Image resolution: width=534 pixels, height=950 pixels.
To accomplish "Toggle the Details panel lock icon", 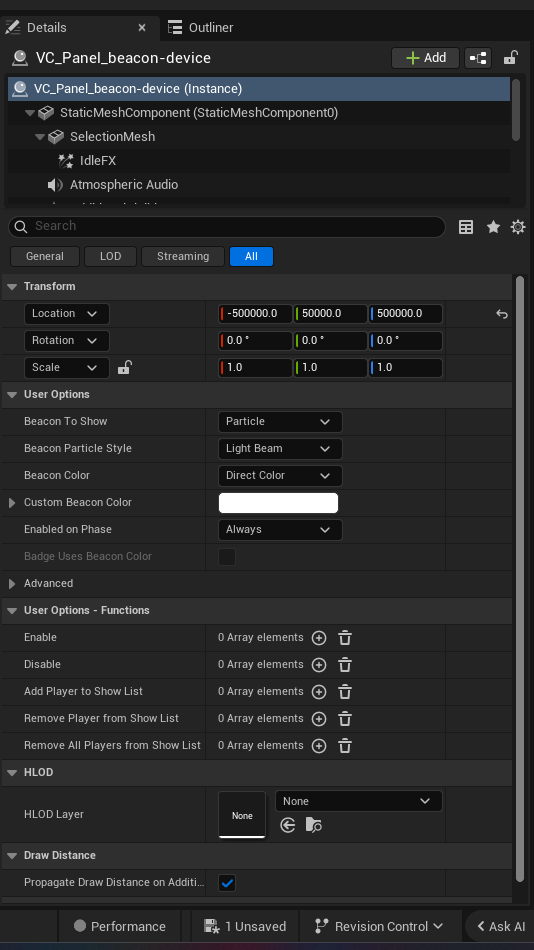I will click(510, 58).
